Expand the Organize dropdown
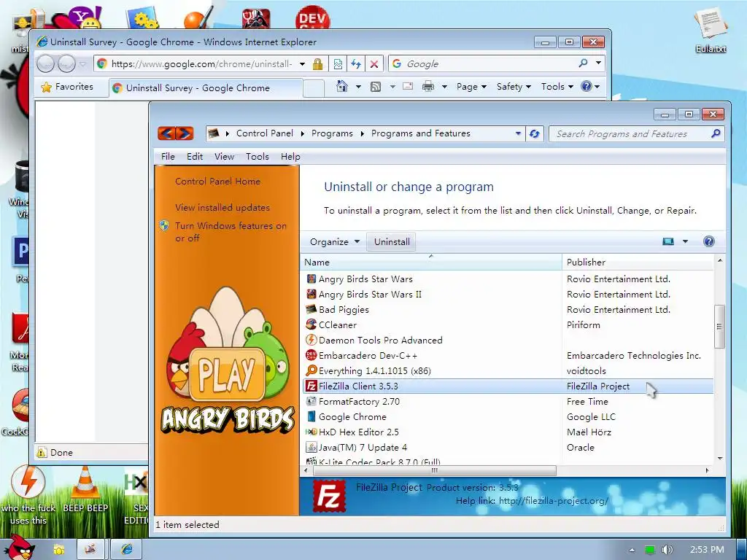747x560 pixels. click(334, 241)
